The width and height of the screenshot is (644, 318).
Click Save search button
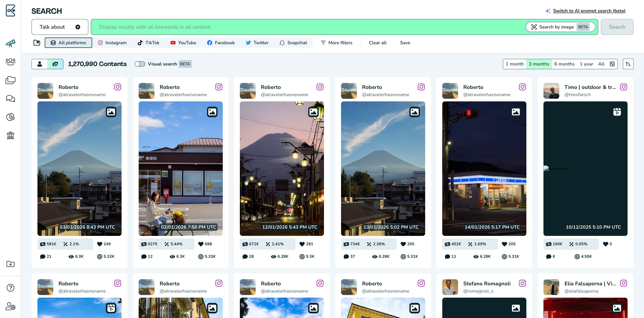tap(405, 43)
